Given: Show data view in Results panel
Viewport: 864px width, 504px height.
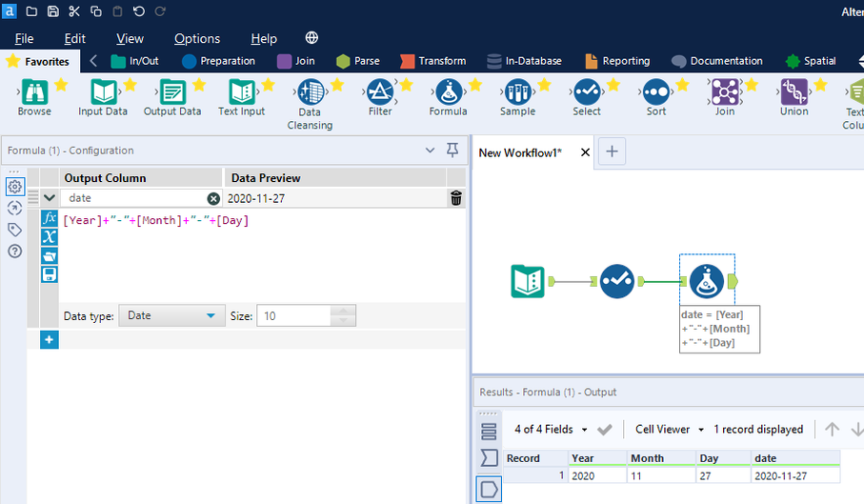Looking at the screenshot, I should (x=489, y=489).
